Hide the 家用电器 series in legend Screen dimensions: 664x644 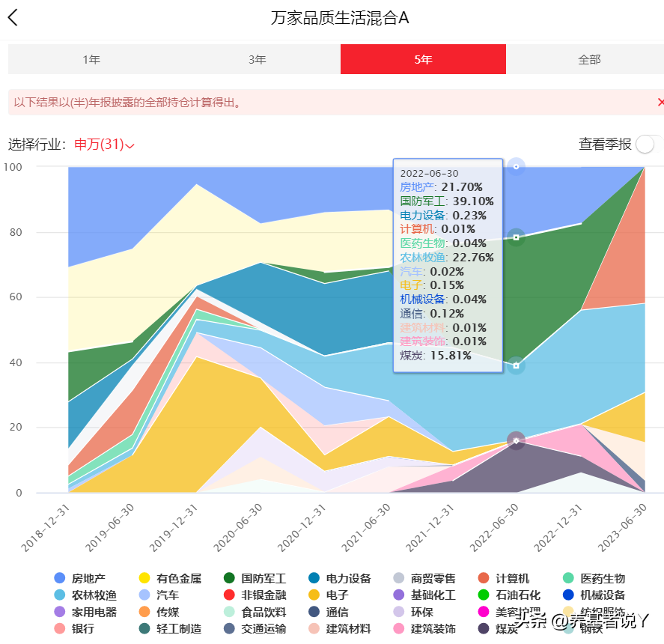[85, 613]
